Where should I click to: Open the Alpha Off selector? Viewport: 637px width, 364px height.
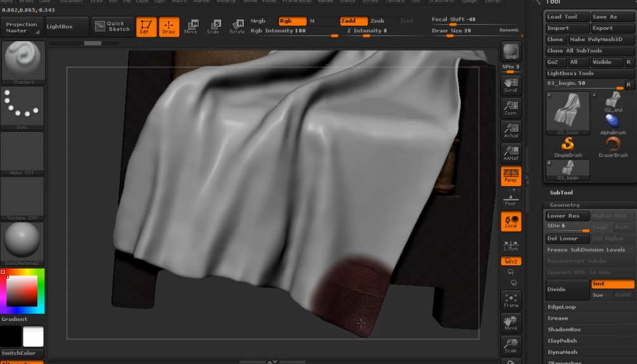pyautogui.click(x=23, y=153)
